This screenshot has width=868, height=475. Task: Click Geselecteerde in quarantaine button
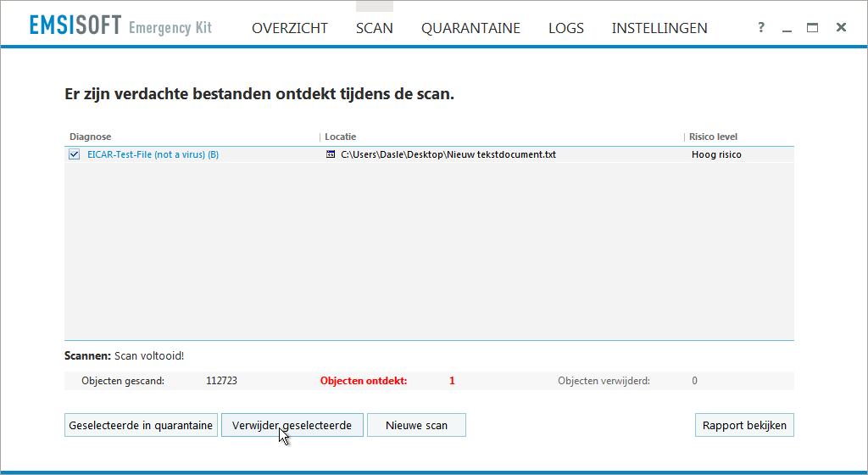coord(141,425)
